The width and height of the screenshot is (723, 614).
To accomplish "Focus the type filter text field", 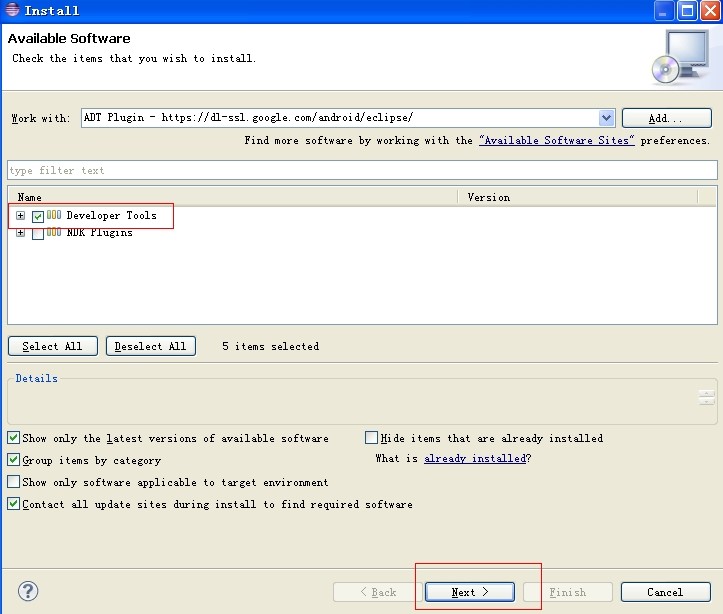I will [x=360, y=170].
